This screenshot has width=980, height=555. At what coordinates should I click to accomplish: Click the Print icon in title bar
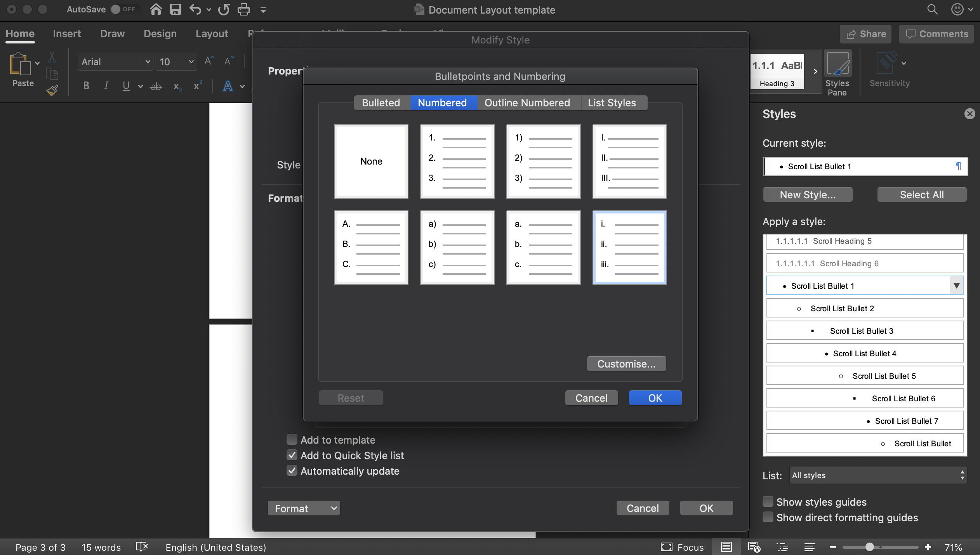243,9
